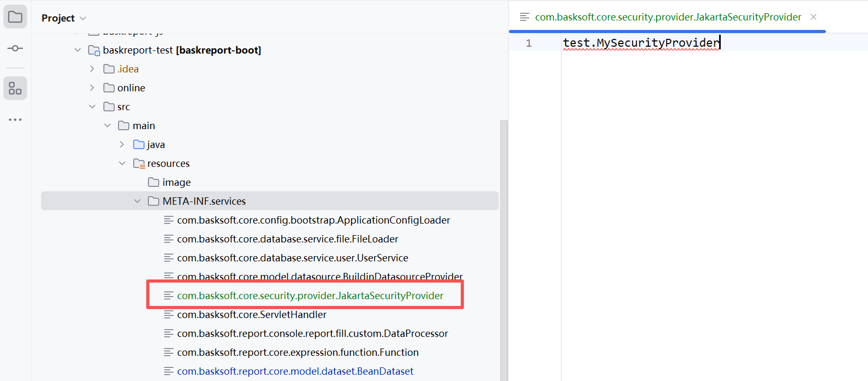868x381 pixels.
Task: Click the file icon beside ServletHandler
Action: click(169, 314)
